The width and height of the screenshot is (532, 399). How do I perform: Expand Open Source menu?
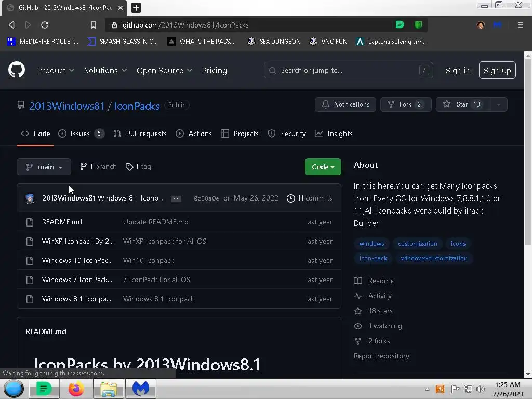[165, 70]
